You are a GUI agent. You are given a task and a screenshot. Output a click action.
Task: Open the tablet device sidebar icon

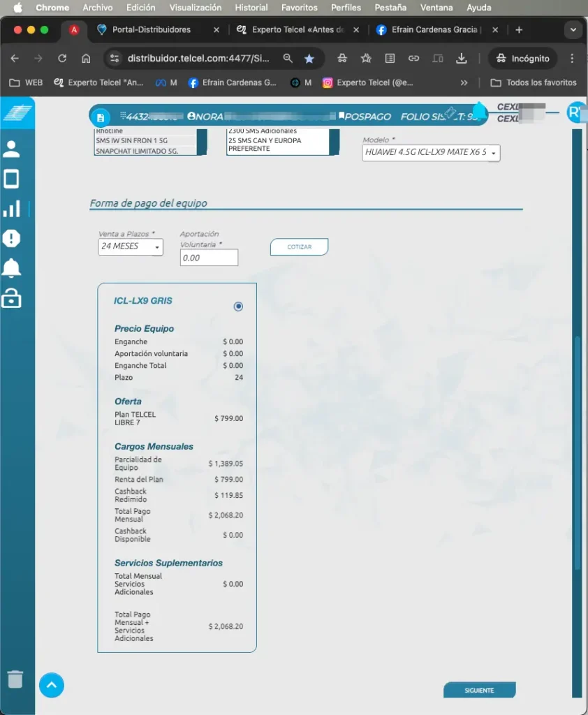click(11, 179)
